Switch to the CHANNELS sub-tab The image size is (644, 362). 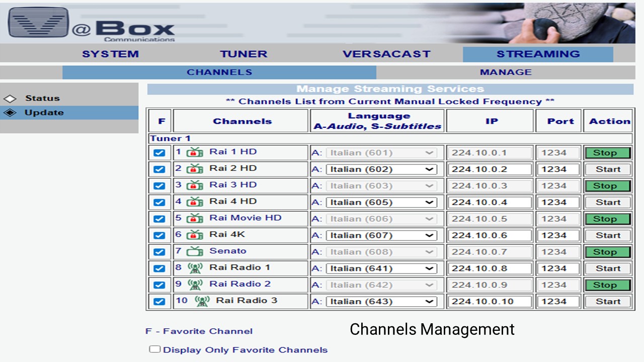219,72
